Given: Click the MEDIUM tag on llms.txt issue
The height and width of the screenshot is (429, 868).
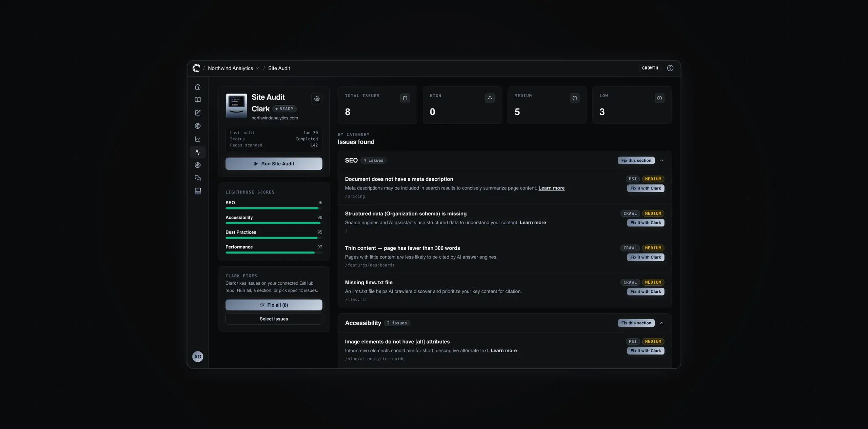Looking at the screenshot, I should (x=653, y=282).
